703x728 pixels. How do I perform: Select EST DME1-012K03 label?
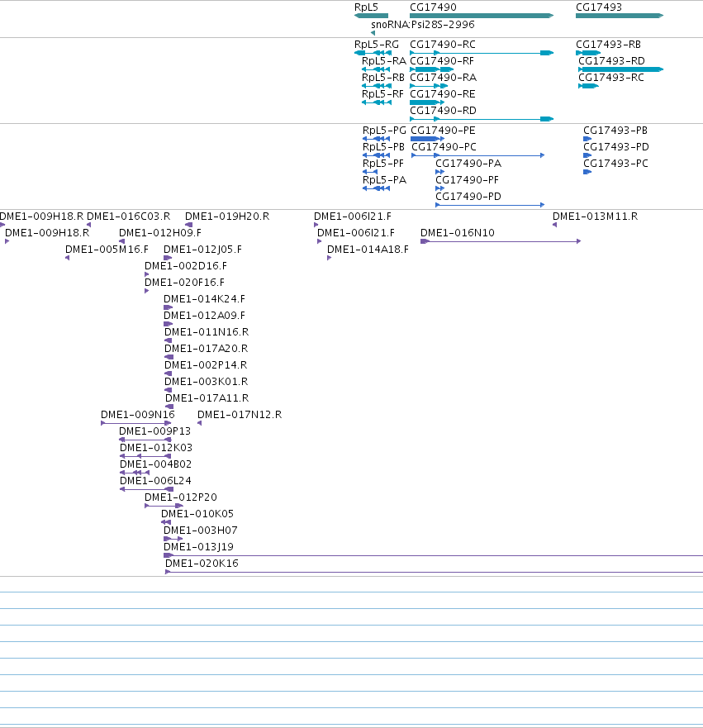pos(156,448)
